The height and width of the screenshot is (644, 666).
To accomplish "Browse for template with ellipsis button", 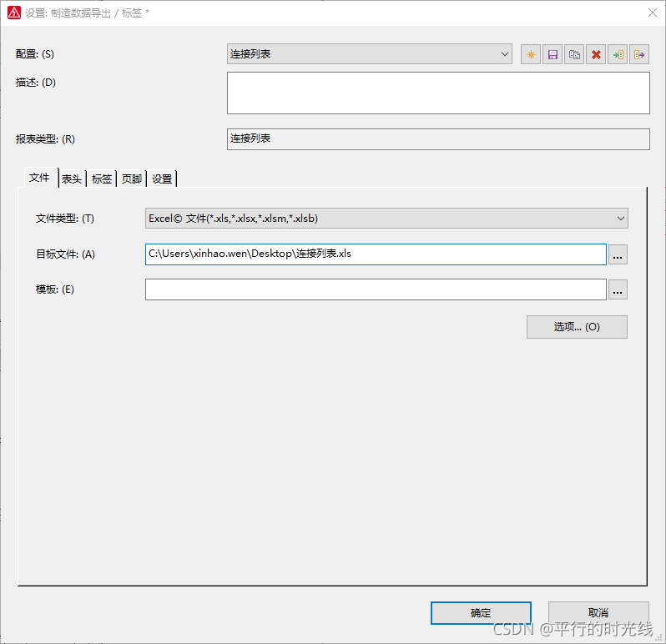I will pyautogui.click(x=618, y=290).
